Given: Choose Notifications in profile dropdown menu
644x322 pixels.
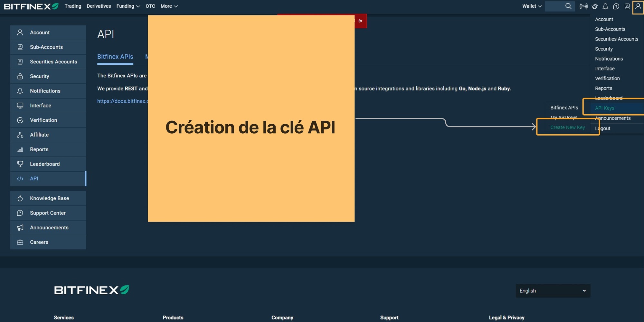Looking at the screenshot, I should 609,59.
